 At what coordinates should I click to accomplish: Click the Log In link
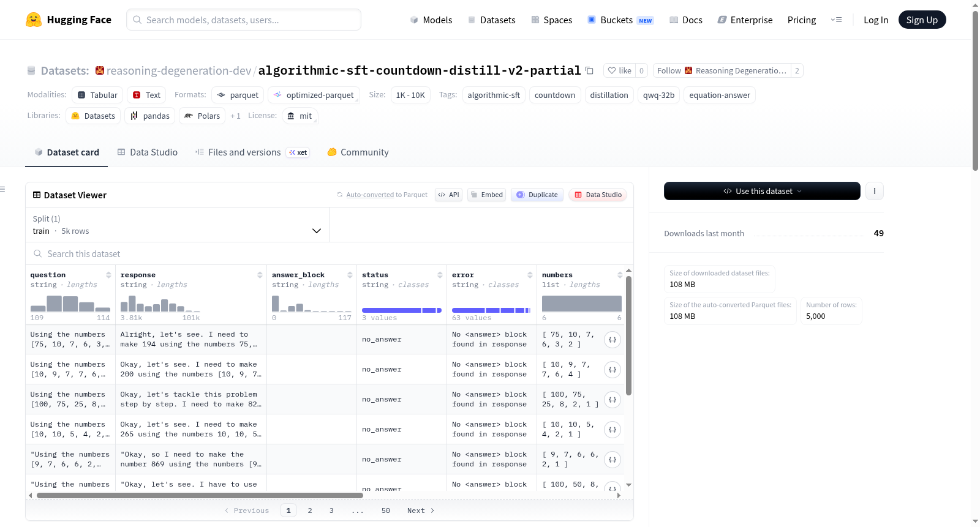[x=876, y=20]
